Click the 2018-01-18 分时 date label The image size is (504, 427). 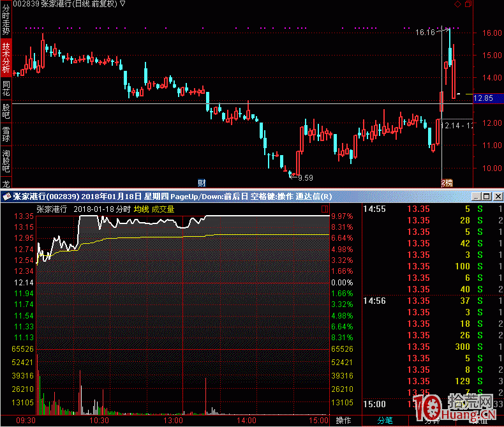[x=101, y=209]
